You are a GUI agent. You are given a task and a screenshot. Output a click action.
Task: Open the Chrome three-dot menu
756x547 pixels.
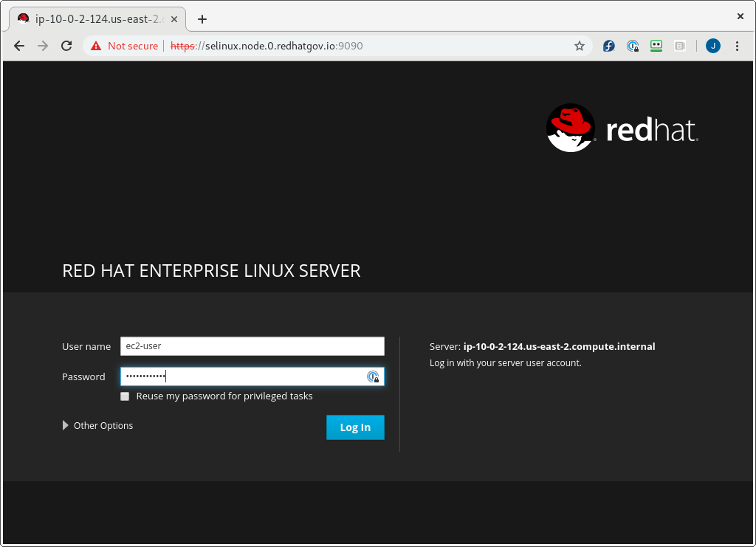click(737, 46)
